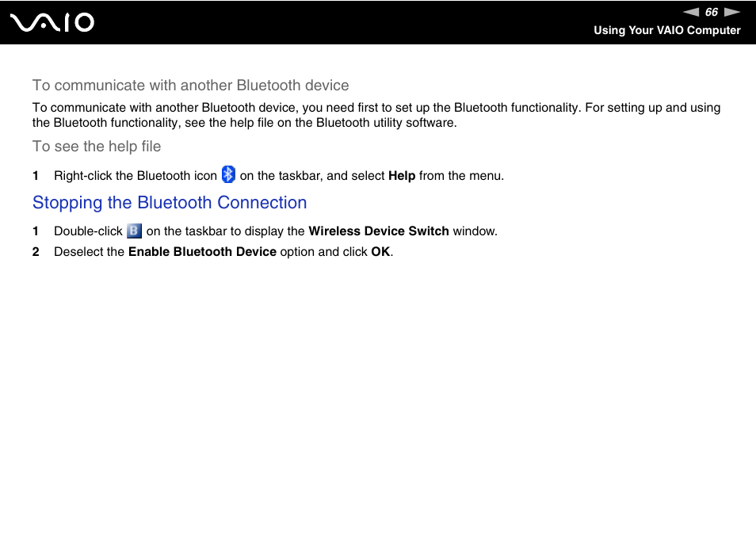Open the Stopping the Bluetooth Connection heading
The width and height of the screenshot is (756, 534).
pos(170,202)
